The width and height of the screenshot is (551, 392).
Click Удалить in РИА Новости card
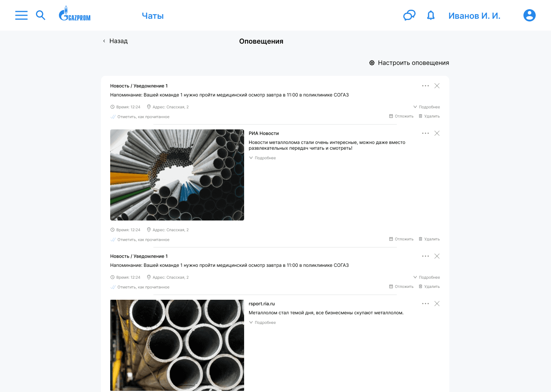pyautogui.click(x=429, y=239)
